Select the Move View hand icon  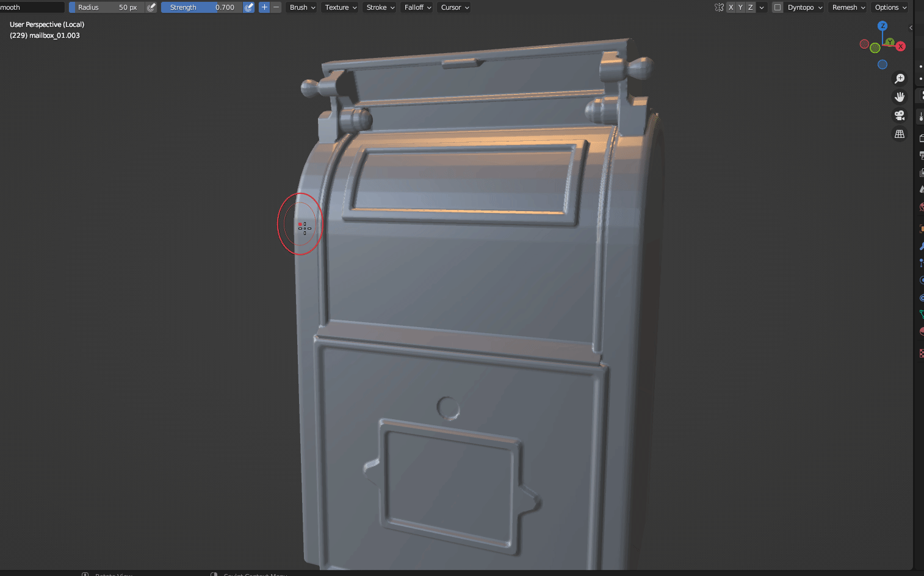point(900,96)
